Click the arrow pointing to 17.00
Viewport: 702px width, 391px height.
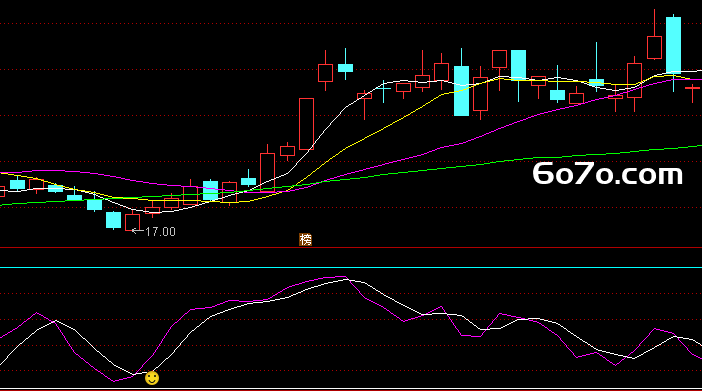point(137,231)
